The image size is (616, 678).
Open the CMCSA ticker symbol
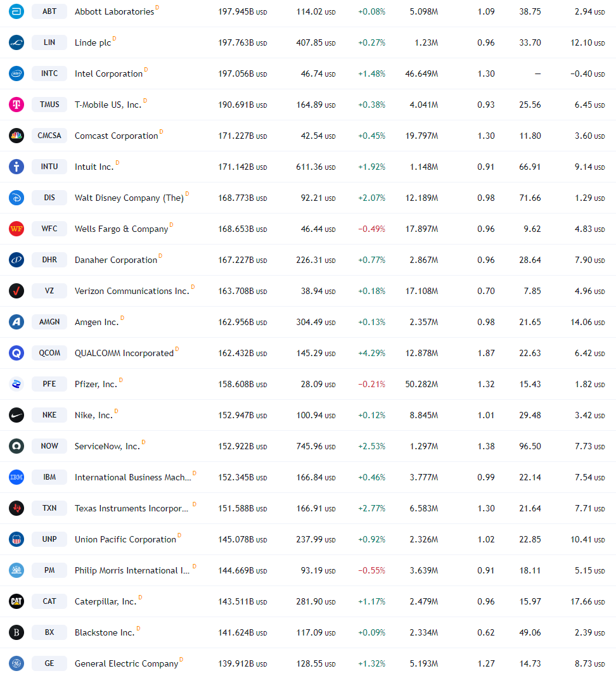pos(49,136)
